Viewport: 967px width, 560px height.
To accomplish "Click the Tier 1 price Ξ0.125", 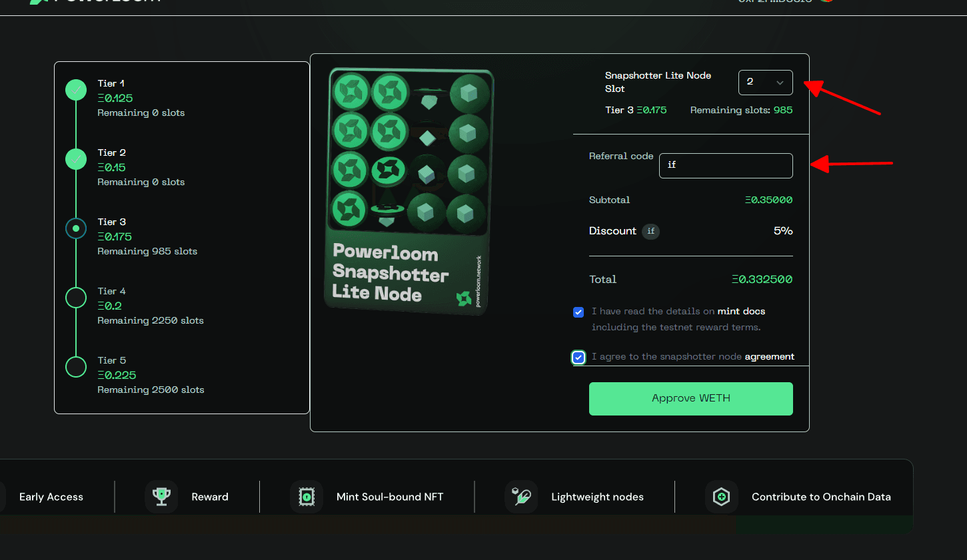I will pyautogui.click(x=115, y=99).
